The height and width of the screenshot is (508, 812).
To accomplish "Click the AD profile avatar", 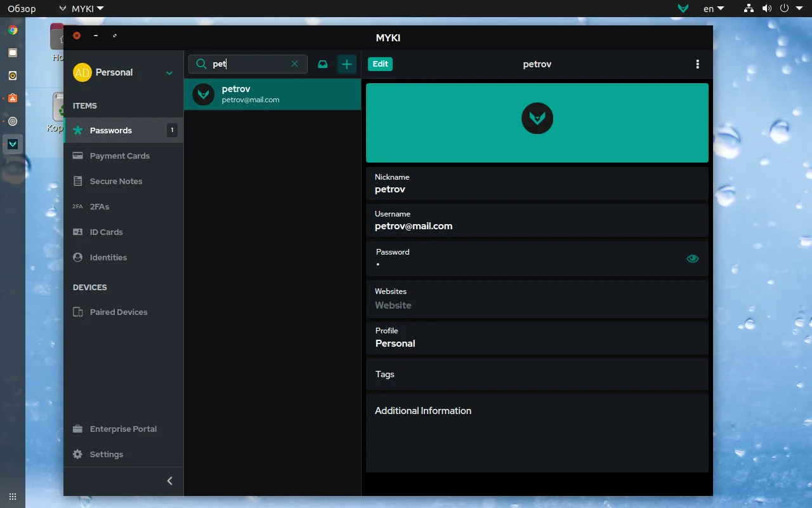I will tap(82, 72).
